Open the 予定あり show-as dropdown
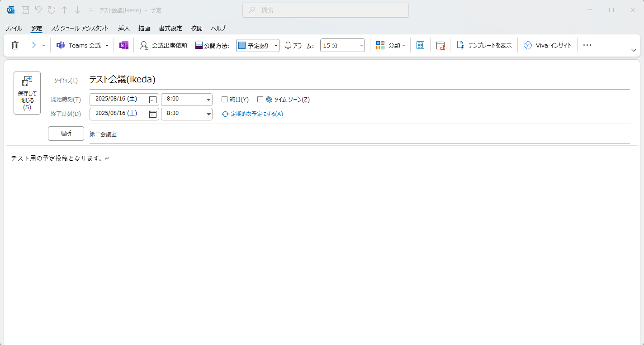Screen dimensions: 644x345 [x=258, y=45]
